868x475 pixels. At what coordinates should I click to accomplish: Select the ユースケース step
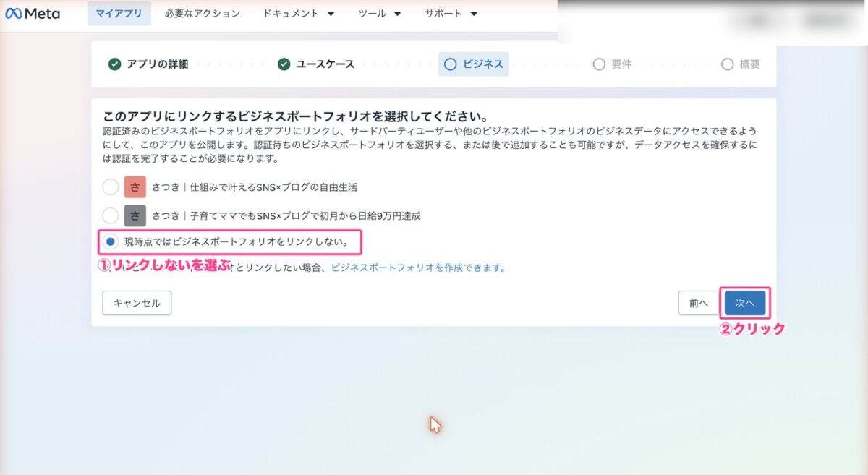click(x=316, y=64)
